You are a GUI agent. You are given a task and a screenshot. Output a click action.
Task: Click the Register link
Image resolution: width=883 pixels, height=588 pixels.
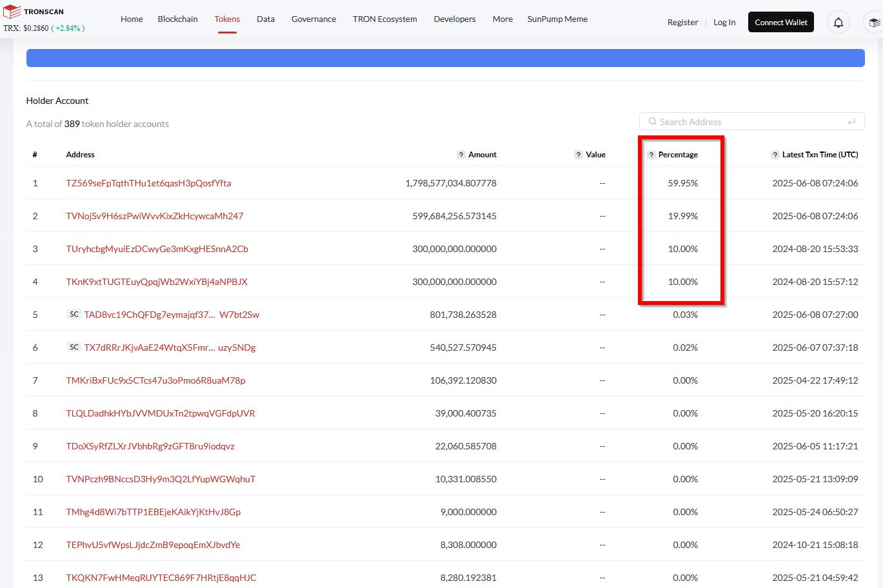(x=682, y=23)
